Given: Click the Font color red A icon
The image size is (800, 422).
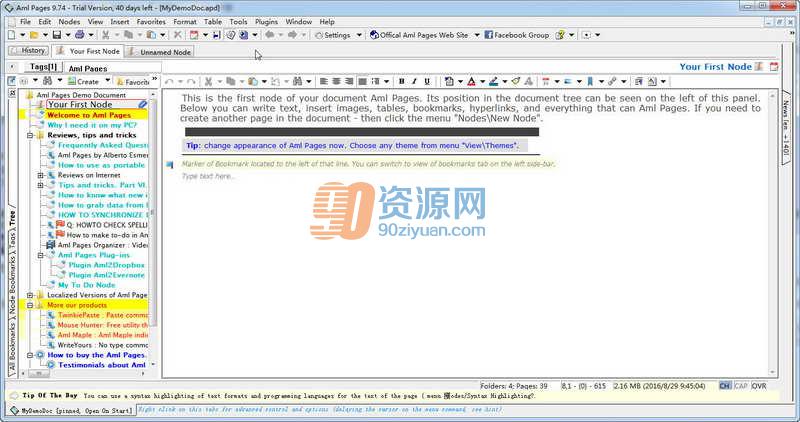Looking at the screenshot, I should 471,81.
